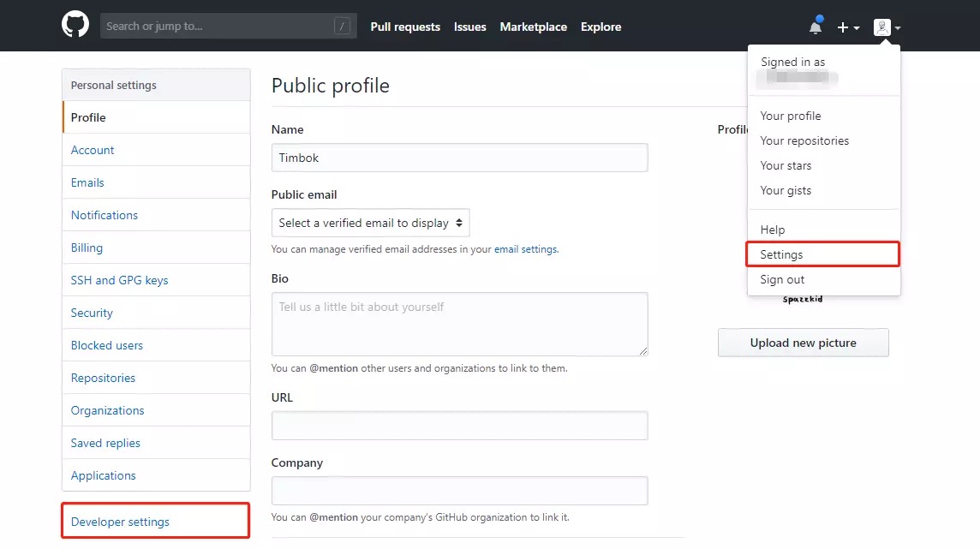Image resolution: width=980 pixels, height=549 pixels.
Task: Click the Bio text area
Action: tap(459, 324)
